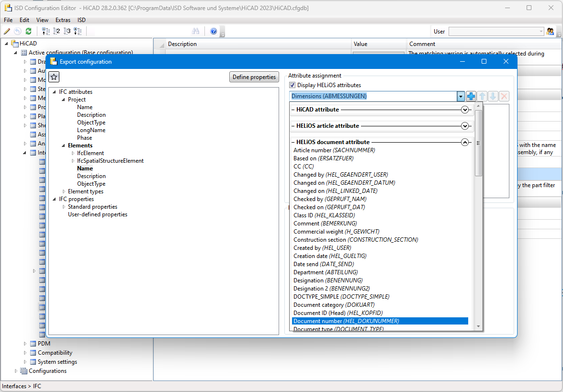Click the Define properties button
563x392 pixels.
[x=254, y=77]
